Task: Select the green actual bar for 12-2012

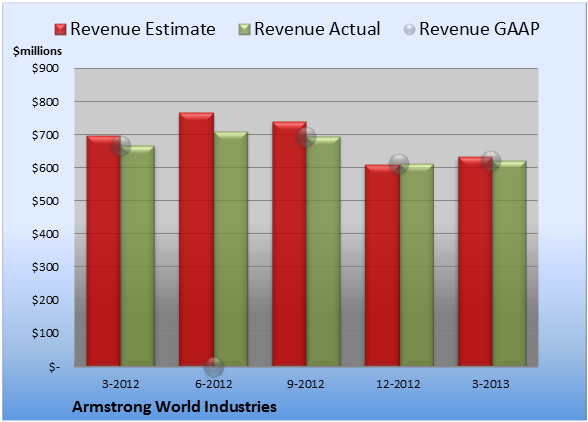Action: (416, 265)
